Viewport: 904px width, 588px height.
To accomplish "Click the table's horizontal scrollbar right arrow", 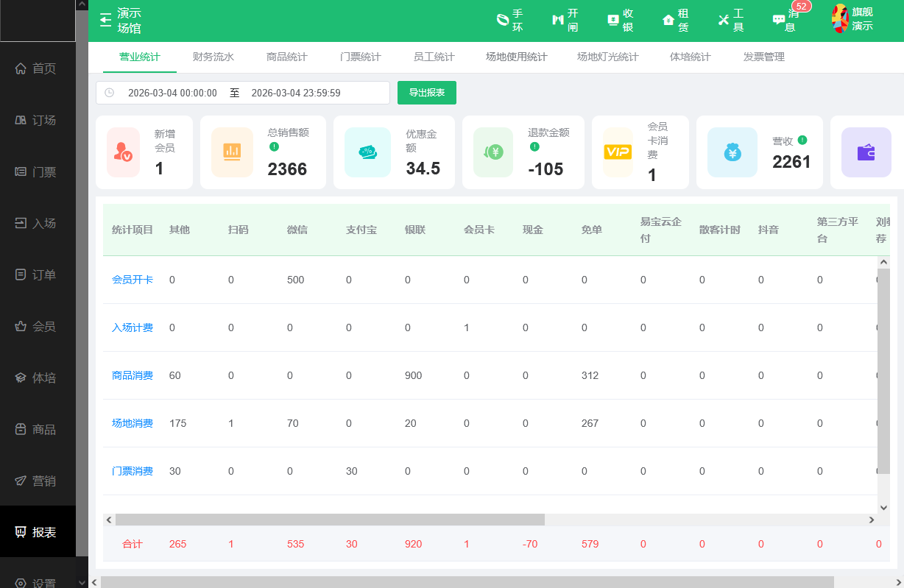I will (872, 520).
